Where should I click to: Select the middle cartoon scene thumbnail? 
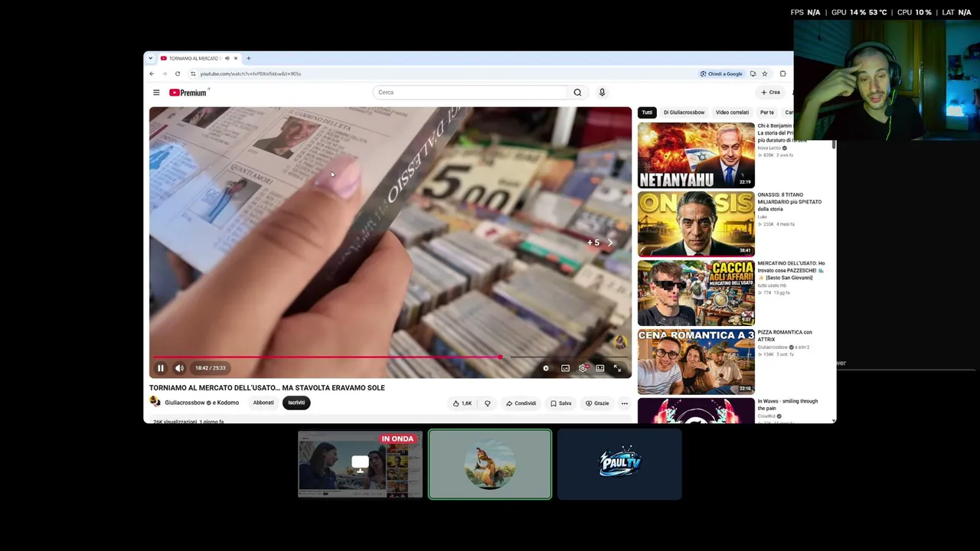point(490,465)
